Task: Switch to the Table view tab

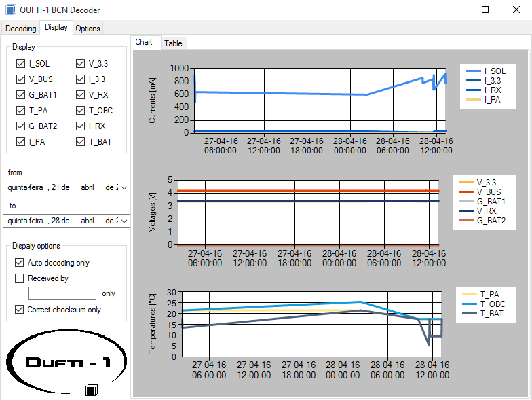Action: coord(173,43)
